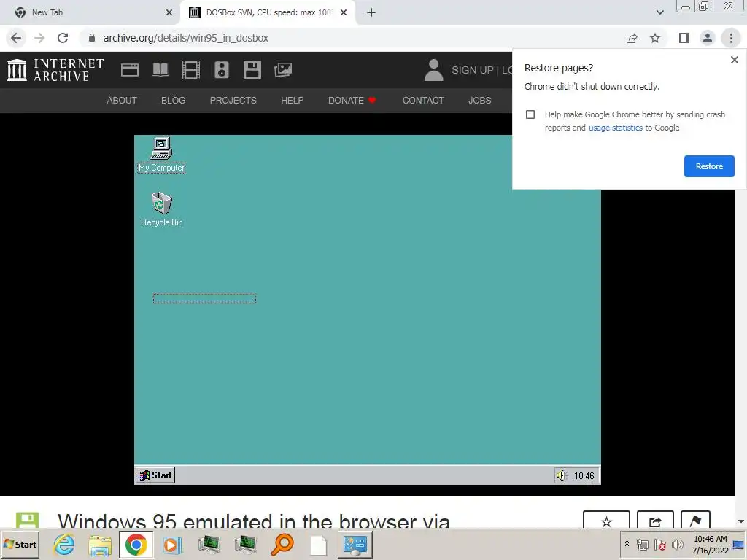This screenshot has height=560, width=747.
Task: Switch to the DOSBox SVN tab
Action: pyautogui.click(x=268, y=12)
